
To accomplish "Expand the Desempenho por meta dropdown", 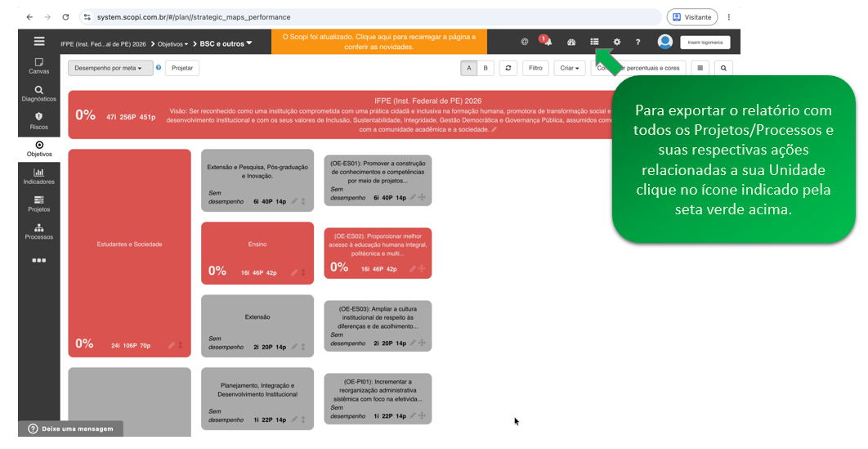I will [110, 68].
